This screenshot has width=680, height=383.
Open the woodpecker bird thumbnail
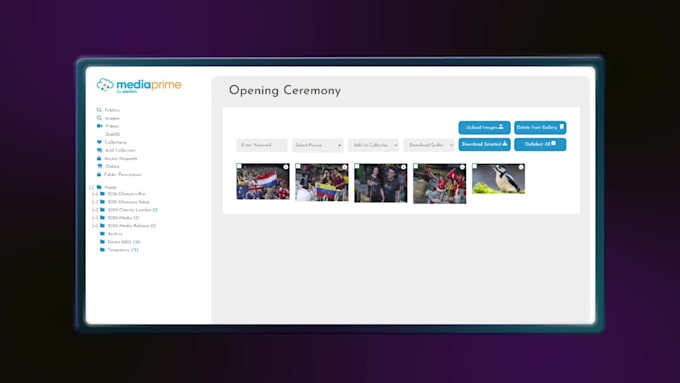click(x=498, y=179)
